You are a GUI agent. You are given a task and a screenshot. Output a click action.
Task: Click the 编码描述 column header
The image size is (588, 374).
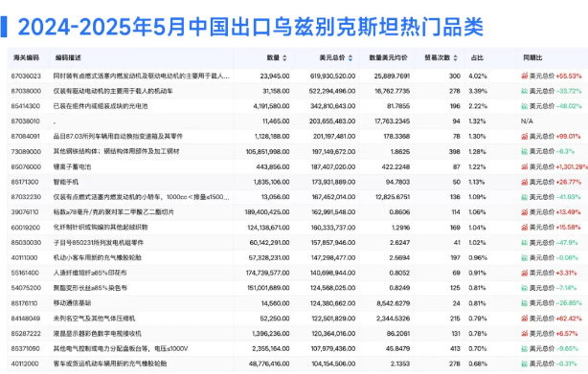click(68, 57)
